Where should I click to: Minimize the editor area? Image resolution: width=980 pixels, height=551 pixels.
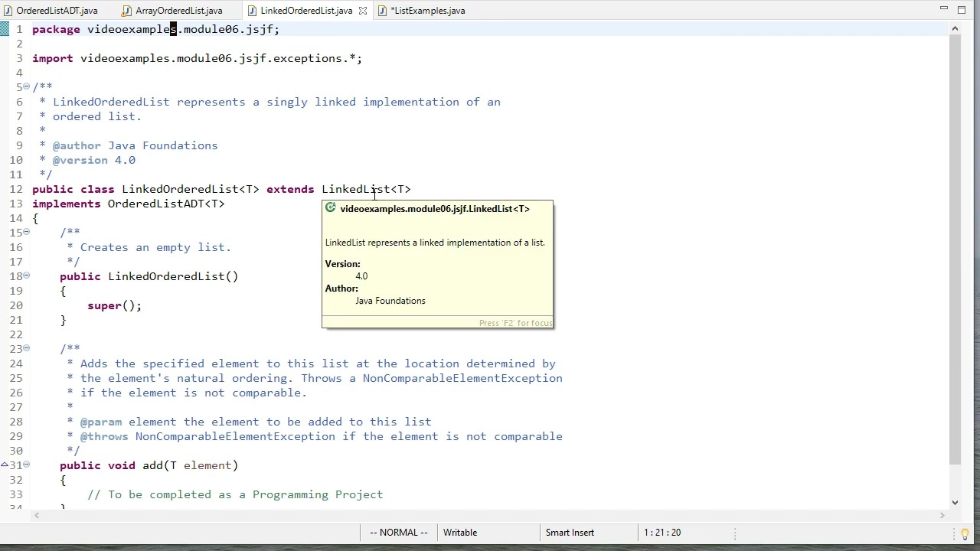(x=944, y=9)
